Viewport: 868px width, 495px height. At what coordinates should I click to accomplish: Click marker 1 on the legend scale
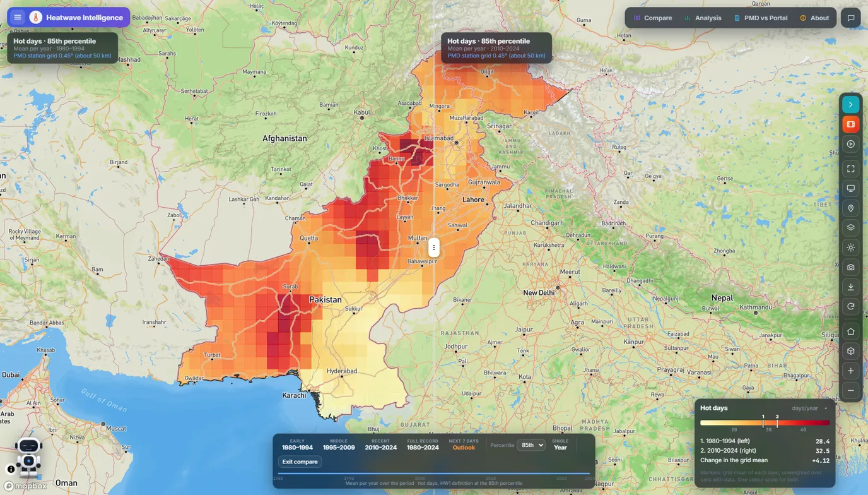click(763, 420)
